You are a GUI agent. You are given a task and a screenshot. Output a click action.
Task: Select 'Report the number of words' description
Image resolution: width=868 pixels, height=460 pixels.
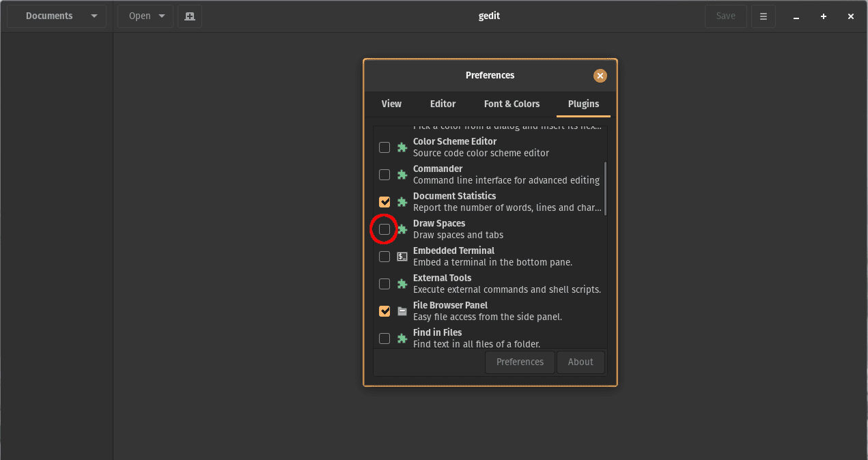coord(507,208)
